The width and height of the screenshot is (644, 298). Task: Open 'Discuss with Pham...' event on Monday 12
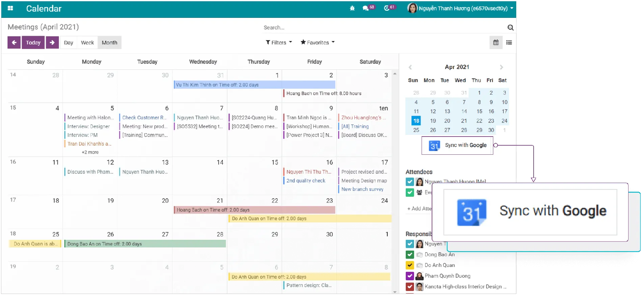[x=90, y=172]
